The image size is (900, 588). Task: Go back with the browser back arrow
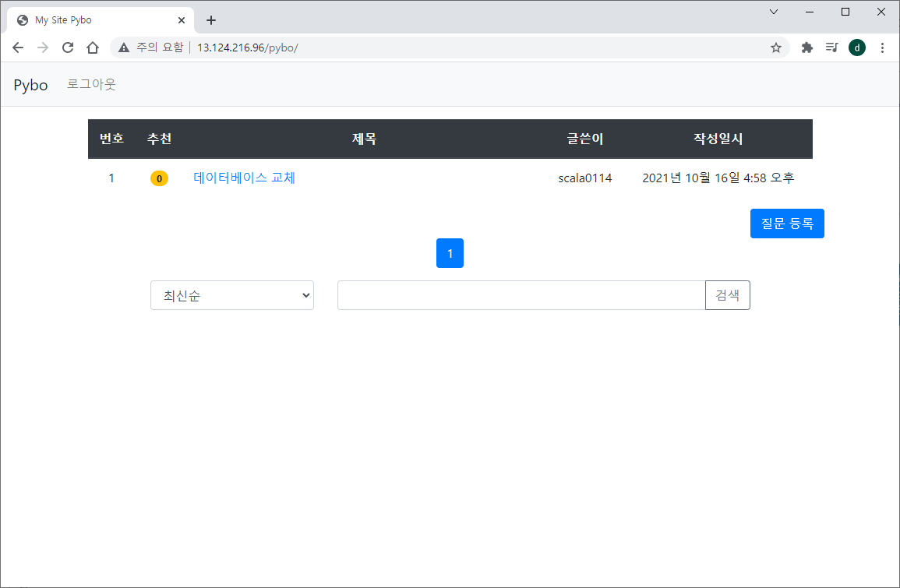click(18, 48)
